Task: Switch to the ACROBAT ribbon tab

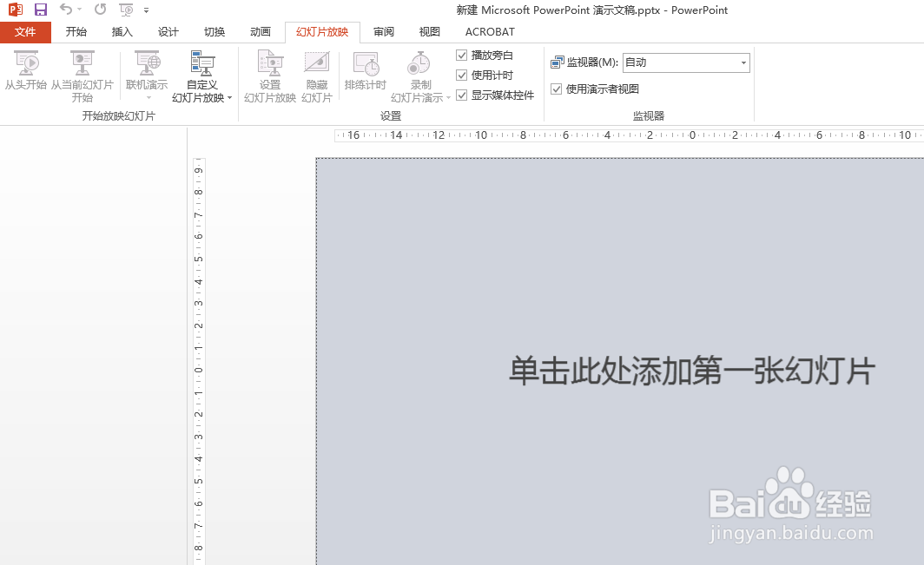Action: (489, 31)
